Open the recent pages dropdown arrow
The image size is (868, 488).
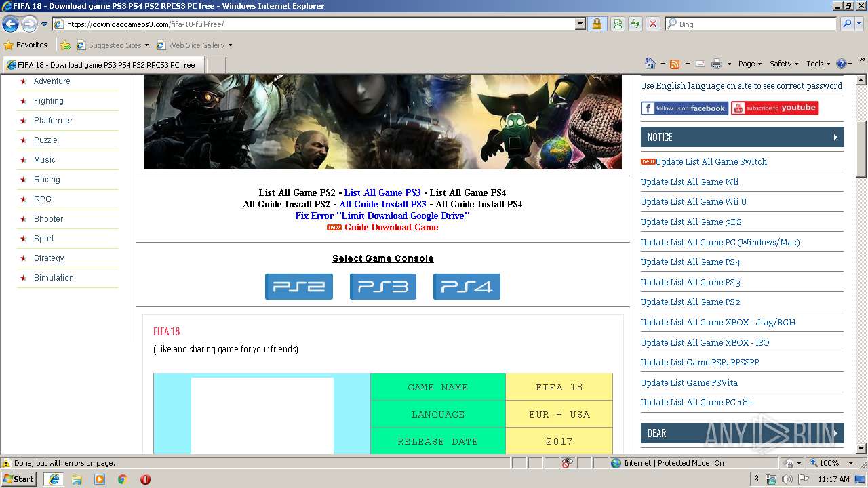(44, 24)
